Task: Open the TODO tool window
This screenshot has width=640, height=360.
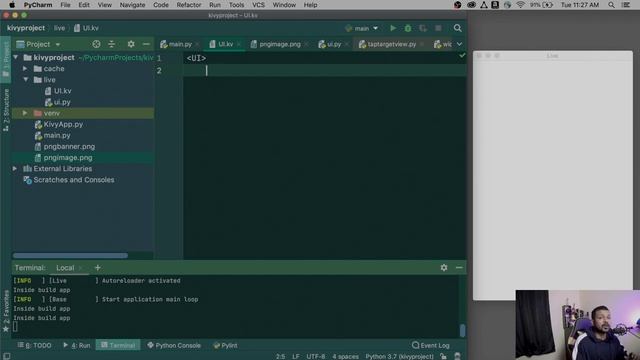Action: (x=35, y=345)
